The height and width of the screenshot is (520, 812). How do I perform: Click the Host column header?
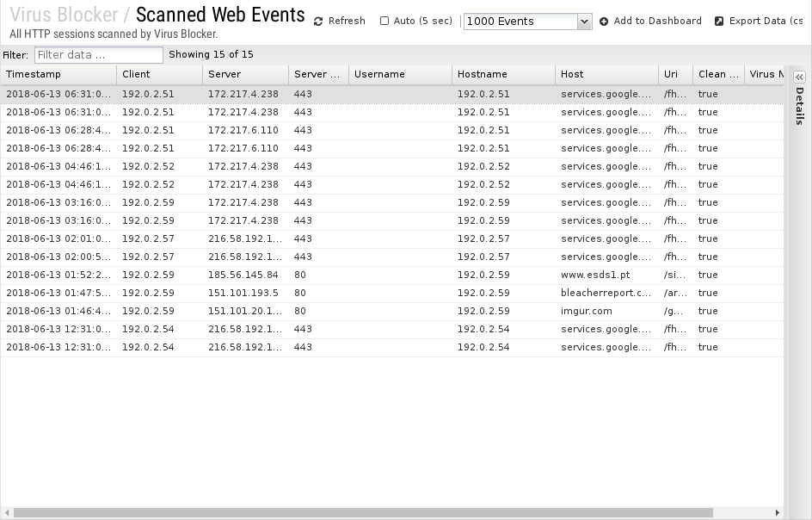point(606,75)
